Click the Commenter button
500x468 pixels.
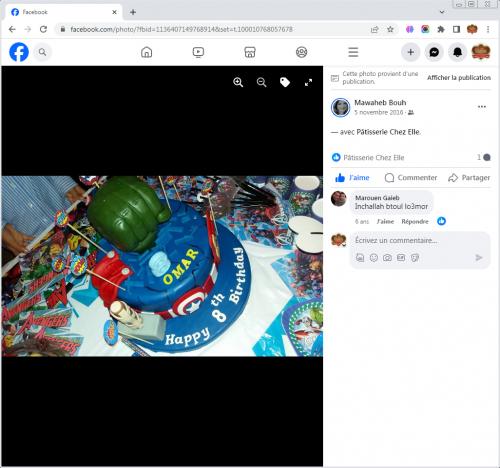411,178
